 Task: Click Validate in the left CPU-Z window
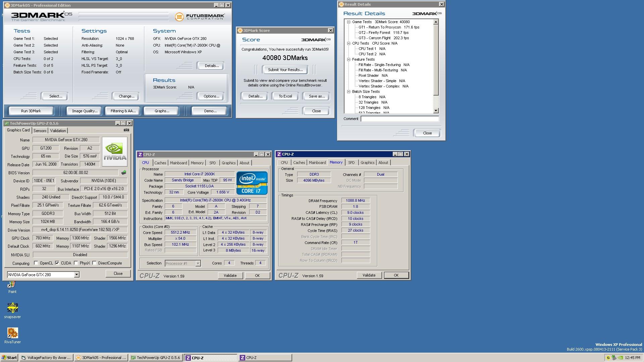click(230, 276)
